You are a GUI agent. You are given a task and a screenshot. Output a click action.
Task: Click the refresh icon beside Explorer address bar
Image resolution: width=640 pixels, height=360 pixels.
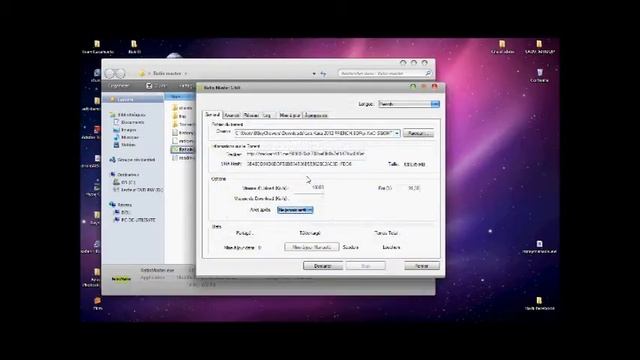pyautogui.click(x=323, y=73)
